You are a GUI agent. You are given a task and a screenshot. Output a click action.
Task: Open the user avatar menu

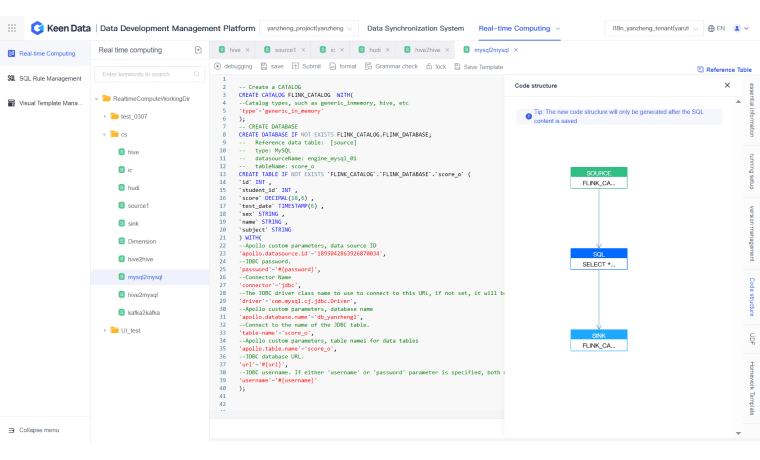coord(738,28)
